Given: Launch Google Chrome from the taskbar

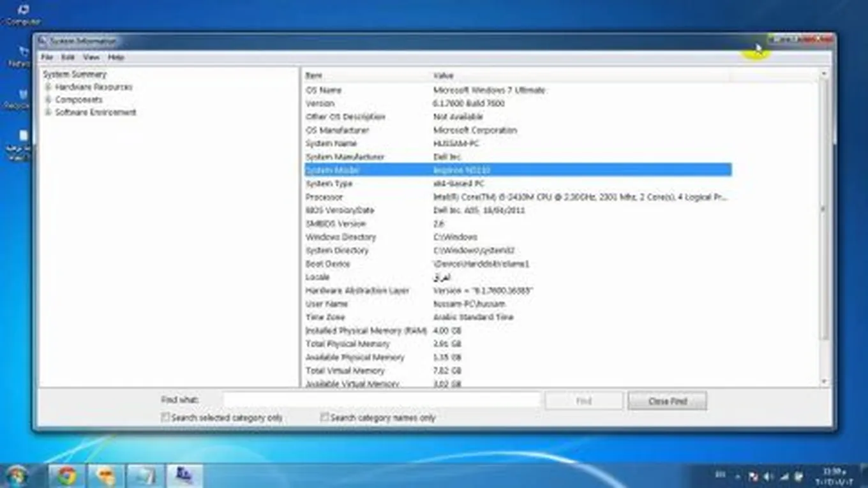Looking at the screenshot, I should tap(66, 475).
